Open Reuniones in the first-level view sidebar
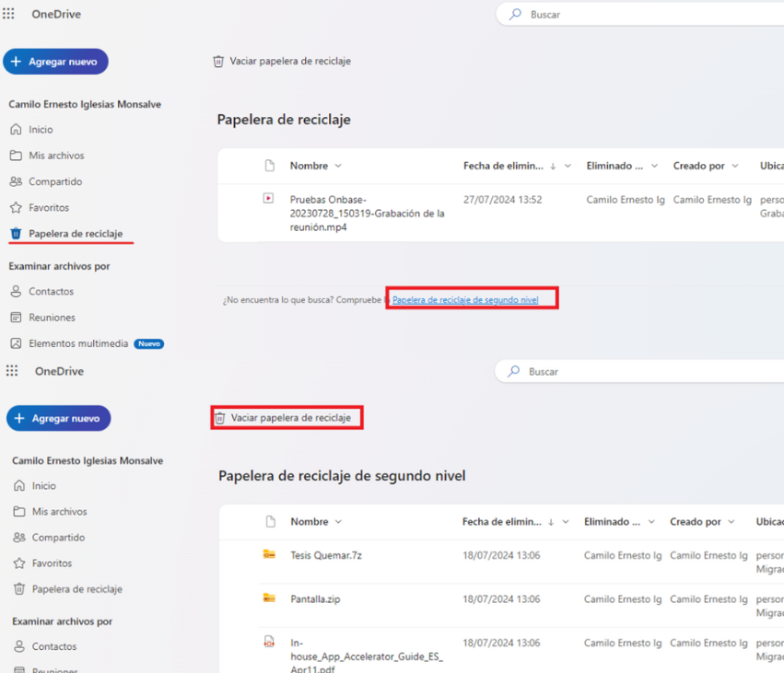This screenshot has width=784, height=673. (52, 318)
